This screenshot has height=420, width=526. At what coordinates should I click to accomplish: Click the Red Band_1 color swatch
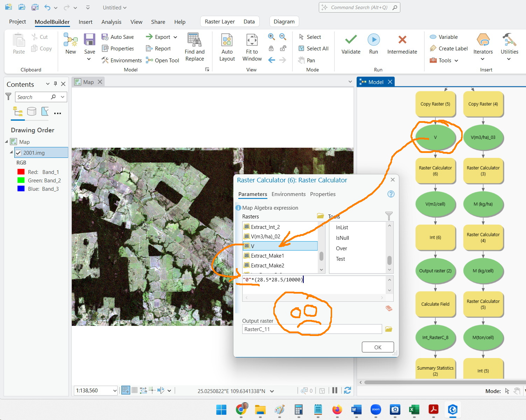pos(21,172)
